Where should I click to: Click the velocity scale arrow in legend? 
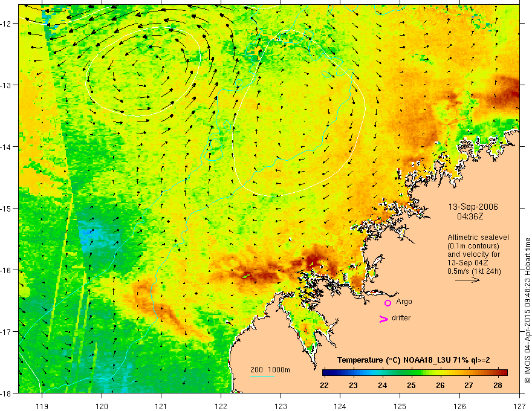tap(467, 280)
